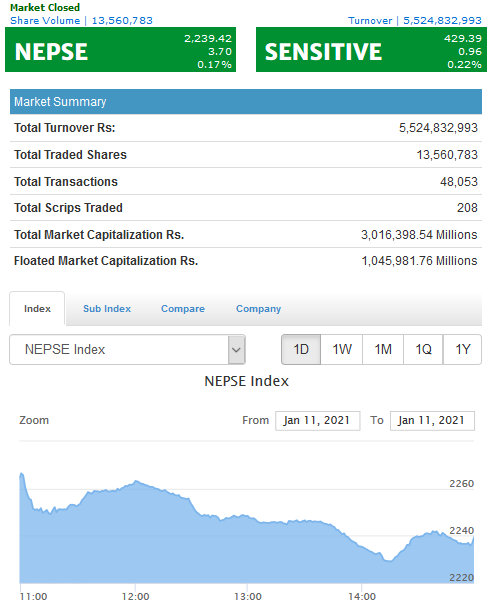Click the NEPSE percent change 0.17%

(215, 65)
